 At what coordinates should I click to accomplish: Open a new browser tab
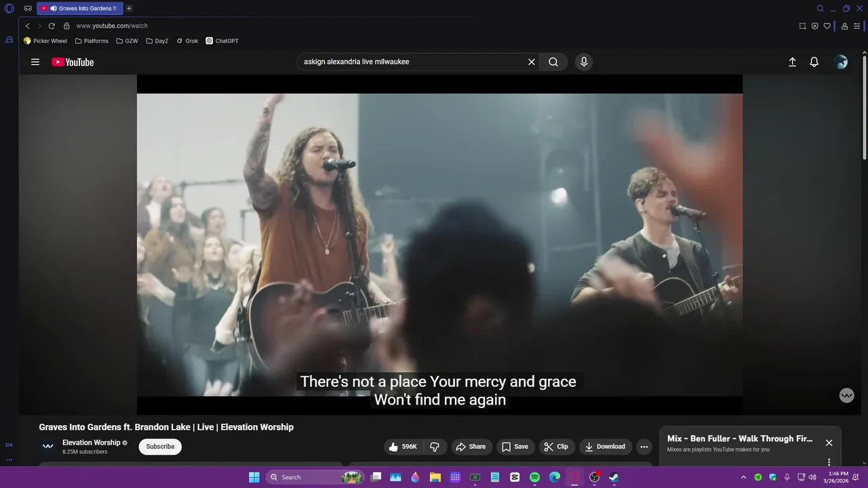(129, 9)
